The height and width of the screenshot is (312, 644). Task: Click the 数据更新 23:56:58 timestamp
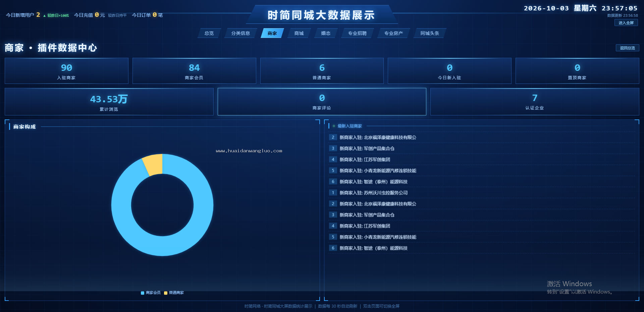coord(623,15)
